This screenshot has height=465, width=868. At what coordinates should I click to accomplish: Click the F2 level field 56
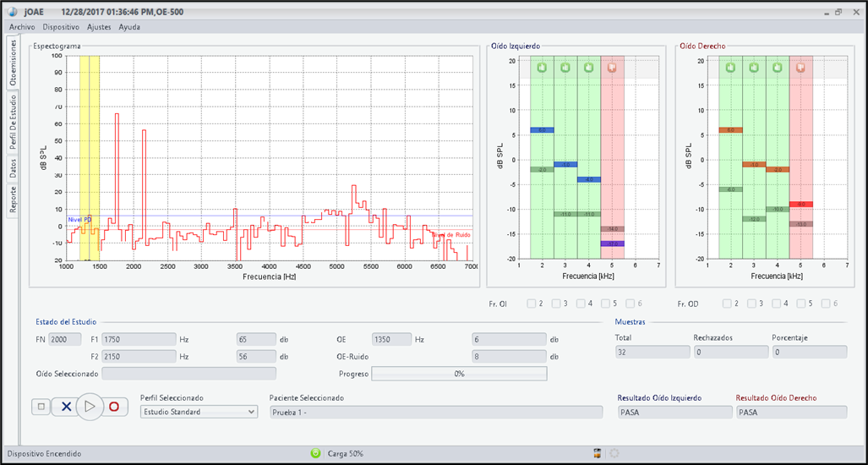click(x=256, y=357)
